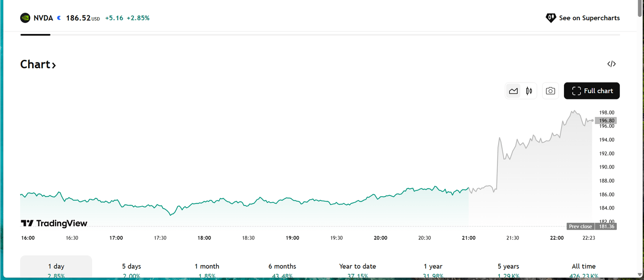Image resolution: width=644 pixels, height=280 pixels.
Task: Click the 22:00 time axis marker
Action: tap(557, 238)
